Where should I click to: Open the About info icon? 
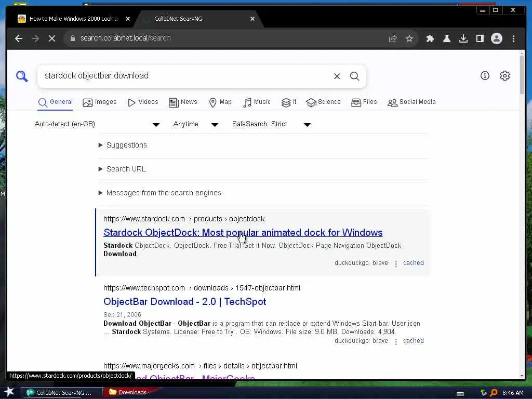click(x=485, y=76)
